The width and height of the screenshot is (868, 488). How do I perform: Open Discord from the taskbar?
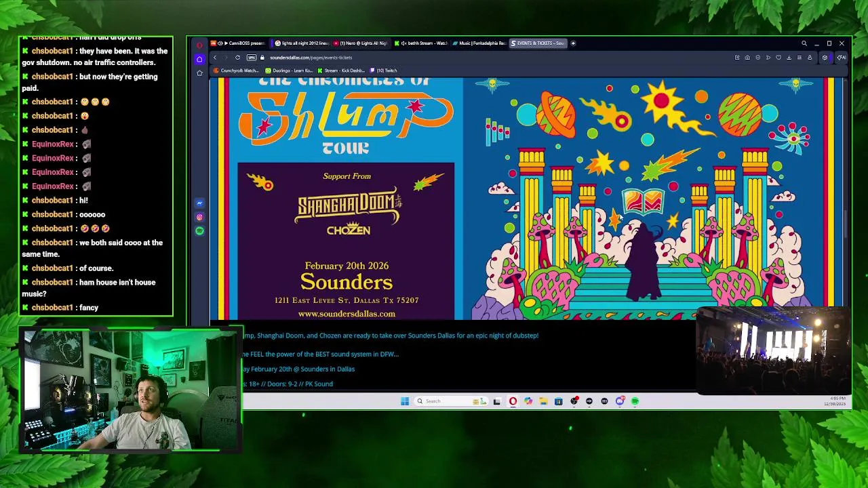point(620,401)
